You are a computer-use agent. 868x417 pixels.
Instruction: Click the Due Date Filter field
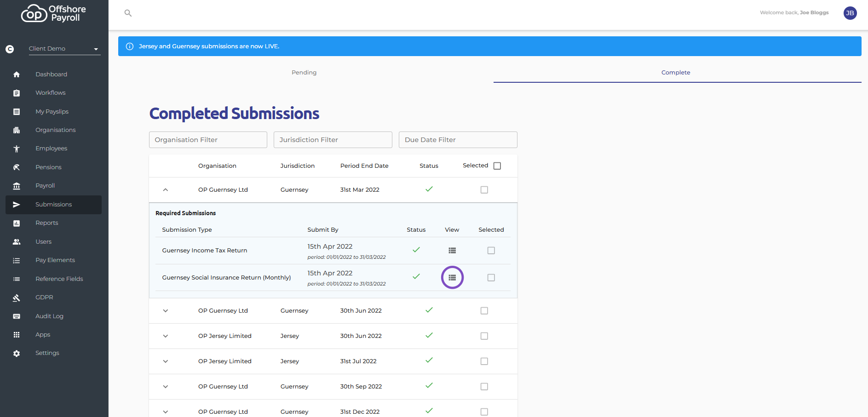458,140
